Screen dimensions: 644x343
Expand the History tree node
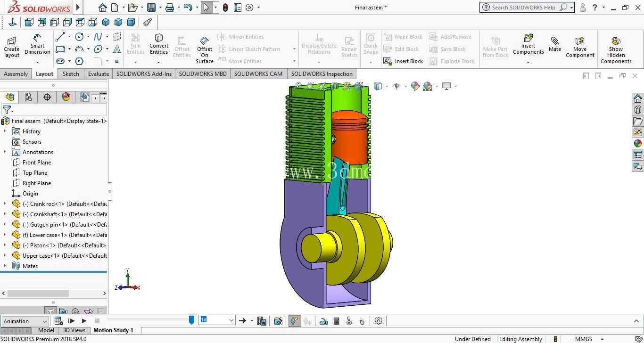5,131
